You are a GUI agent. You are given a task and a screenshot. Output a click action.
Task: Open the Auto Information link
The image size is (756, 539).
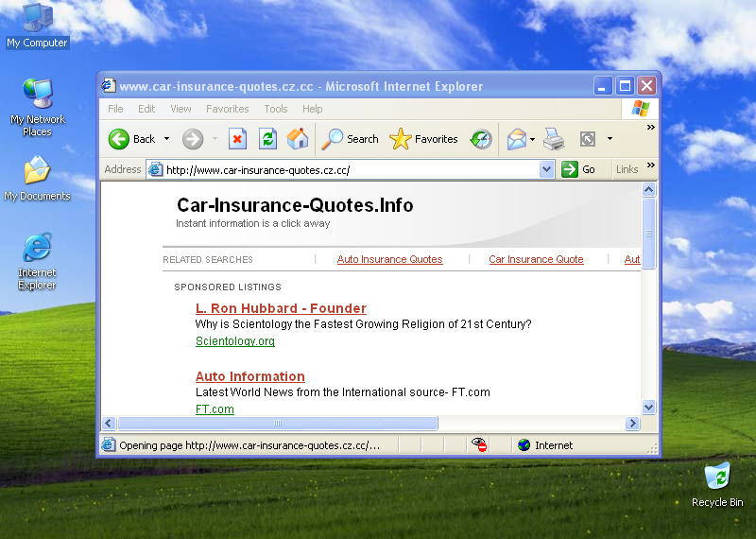(250, 376)
